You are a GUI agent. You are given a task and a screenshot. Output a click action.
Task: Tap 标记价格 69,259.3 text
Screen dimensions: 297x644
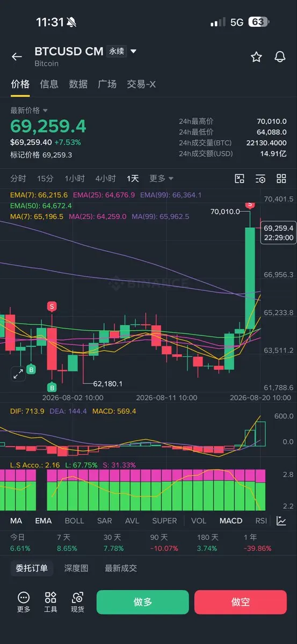click(x=41, y=155)
